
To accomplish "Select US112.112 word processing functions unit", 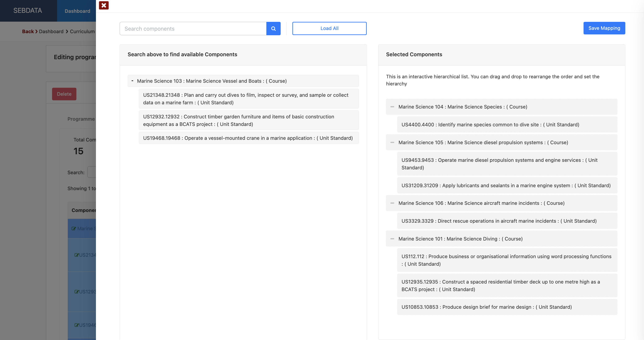I will pyautogui.click(x=507, y=260).
